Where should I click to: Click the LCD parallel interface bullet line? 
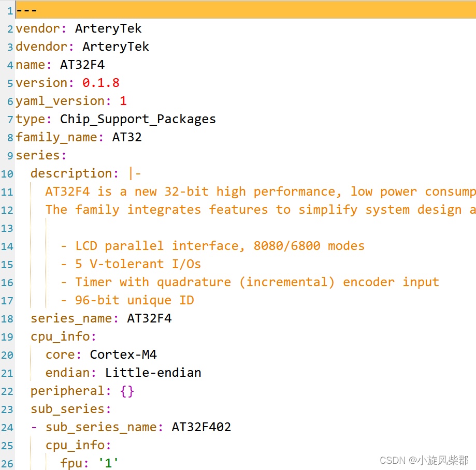pyautogui.click(x=212, y=246)
